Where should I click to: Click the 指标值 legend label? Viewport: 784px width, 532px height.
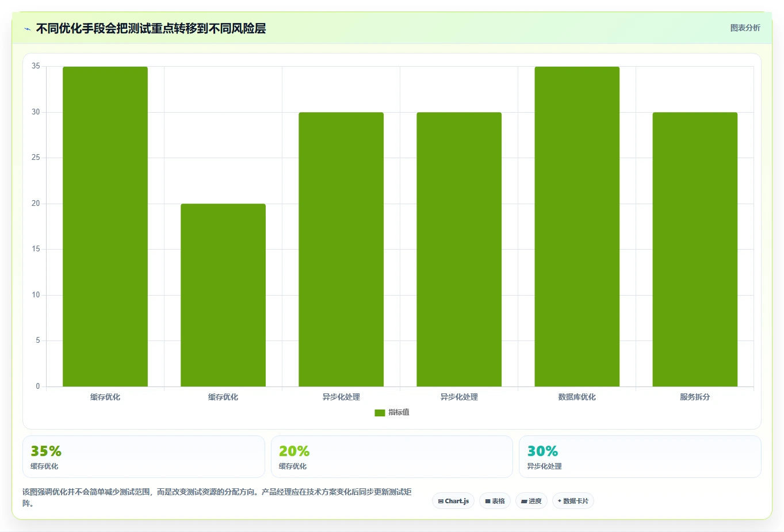click(x=399, y=412)
